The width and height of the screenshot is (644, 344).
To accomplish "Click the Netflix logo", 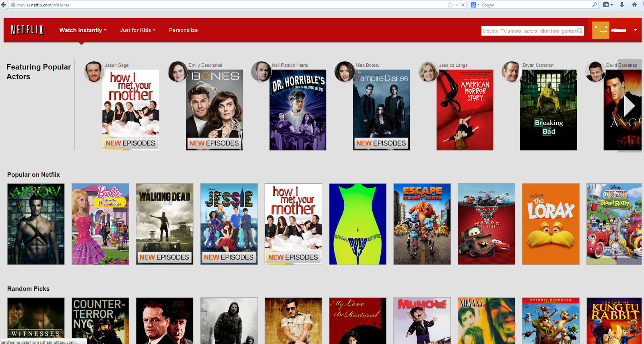I will pos(27,30).
